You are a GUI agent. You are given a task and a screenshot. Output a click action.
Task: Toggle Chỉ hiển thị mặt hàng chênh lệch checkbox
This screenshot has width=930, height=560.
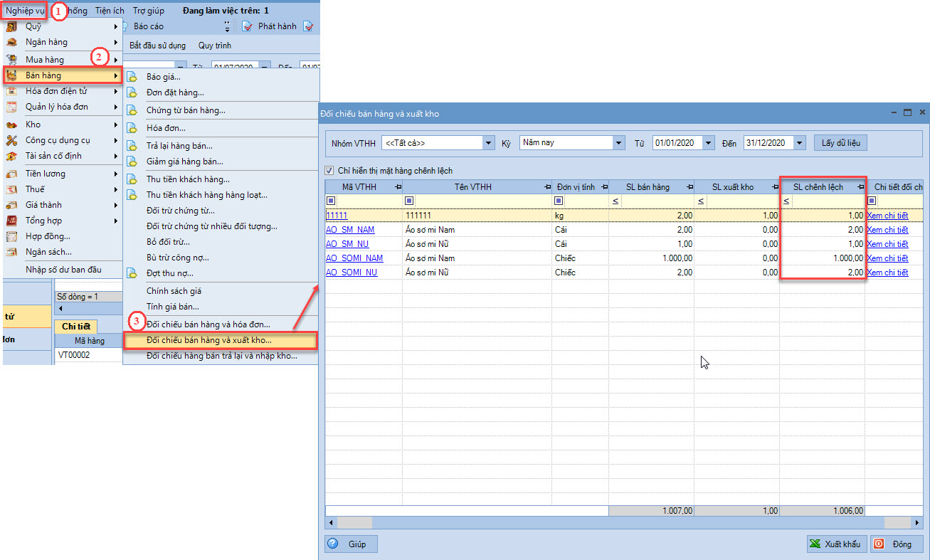coord(329,171)
